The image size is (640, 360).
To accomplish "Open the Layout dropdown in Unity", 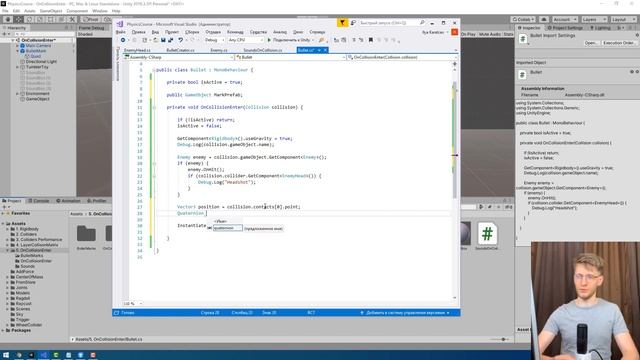I will [623, 19].
